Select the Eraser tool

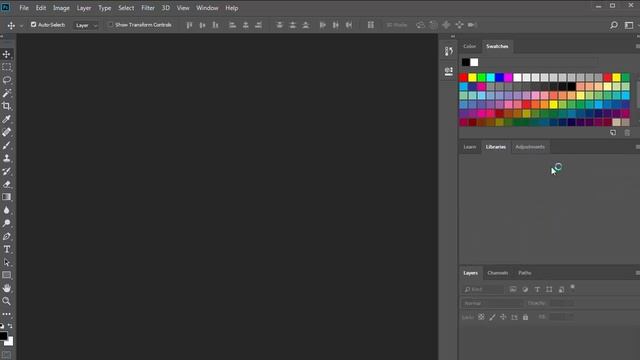click(7, 184)
